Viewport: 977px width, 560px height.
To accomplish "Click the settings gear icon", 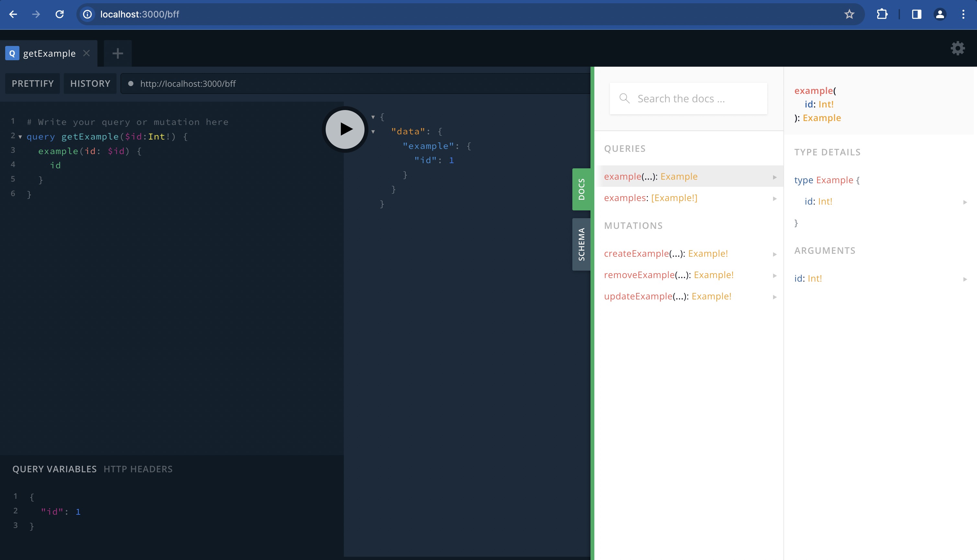I will [959, 48].
